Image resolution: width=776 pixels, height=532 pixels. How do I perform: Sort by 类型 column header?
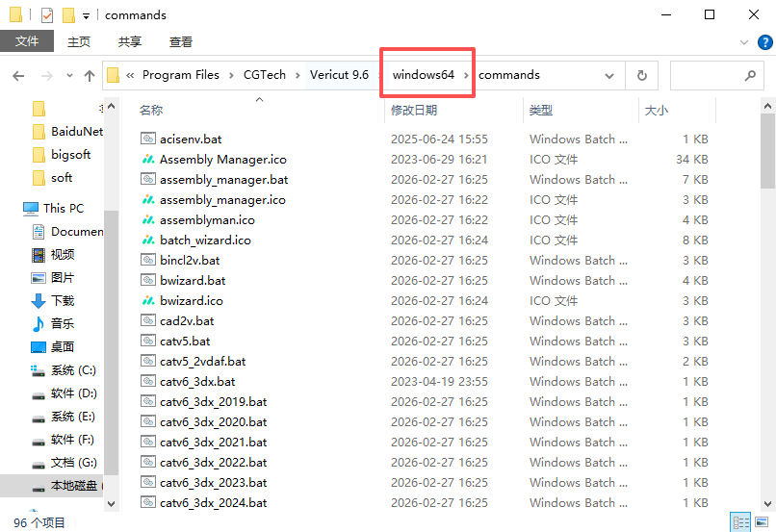[x=540, y=111]
